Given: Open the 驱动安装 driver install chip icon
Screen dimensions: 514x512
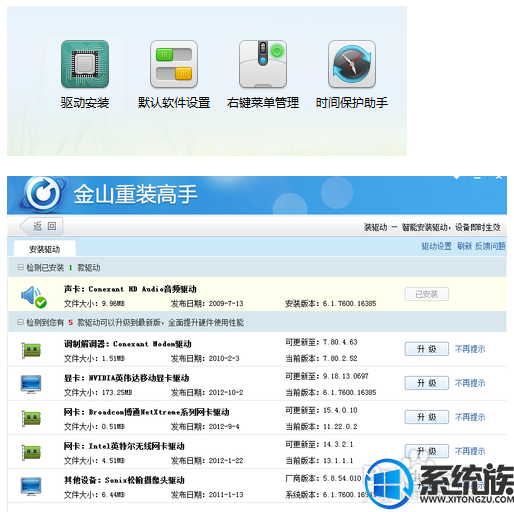Looking at the screenshot, I should coord(85,64).
